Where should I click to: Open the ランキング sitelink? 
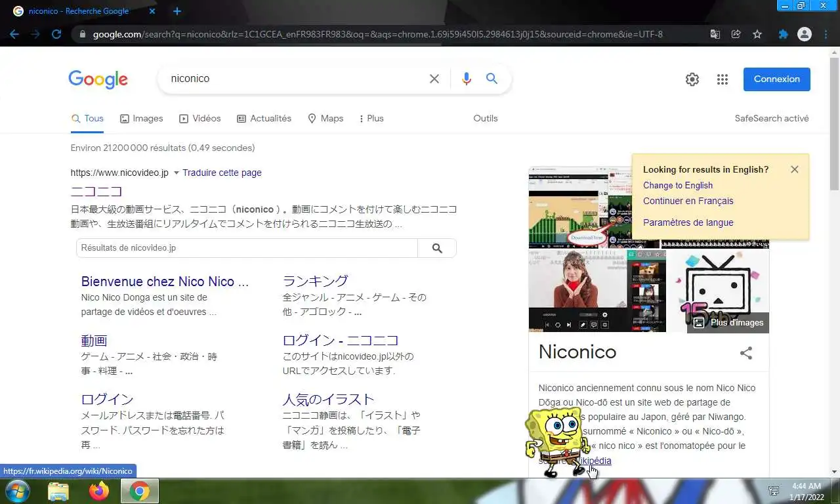pos(315,281)
